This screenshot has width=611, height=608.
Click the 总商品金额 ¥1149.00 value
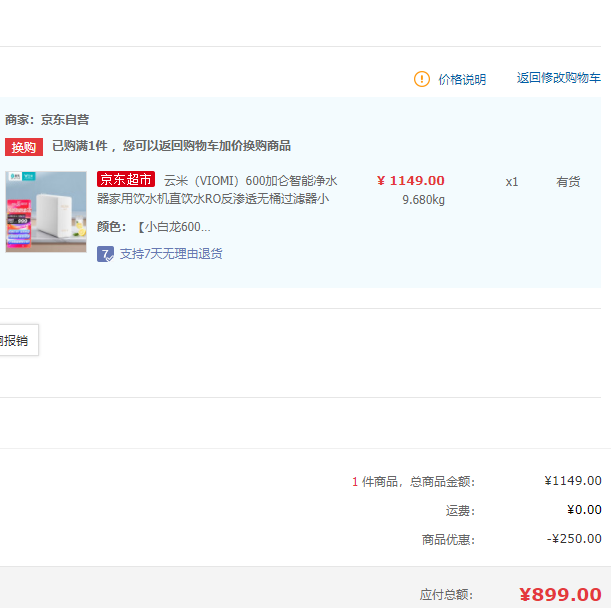pos(573,481)
